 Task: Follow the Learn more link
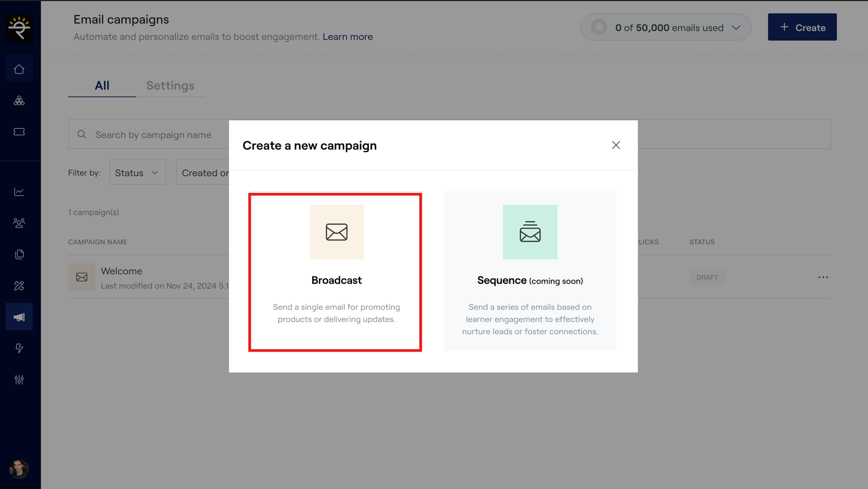347,37
